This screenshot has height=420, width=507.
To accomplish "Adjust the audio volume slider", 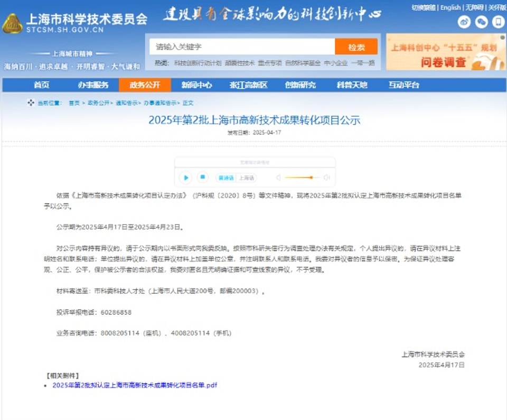I will pos(302,178).
